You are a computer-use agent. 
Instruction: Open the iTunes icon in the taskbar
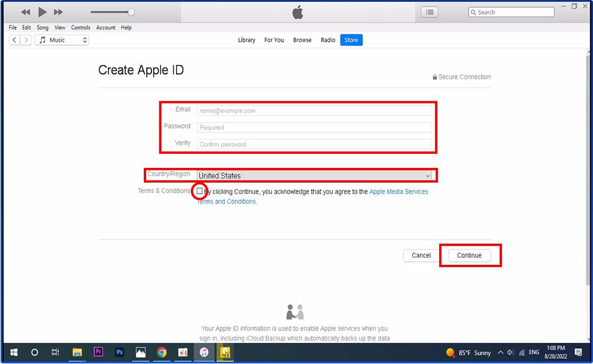click(x=204, y=352)
